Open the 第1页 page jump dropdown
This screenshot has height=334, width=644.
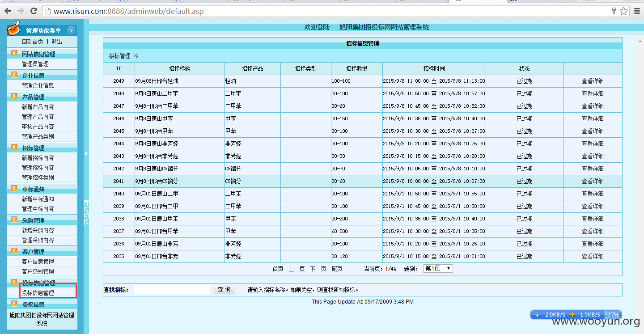438,268
